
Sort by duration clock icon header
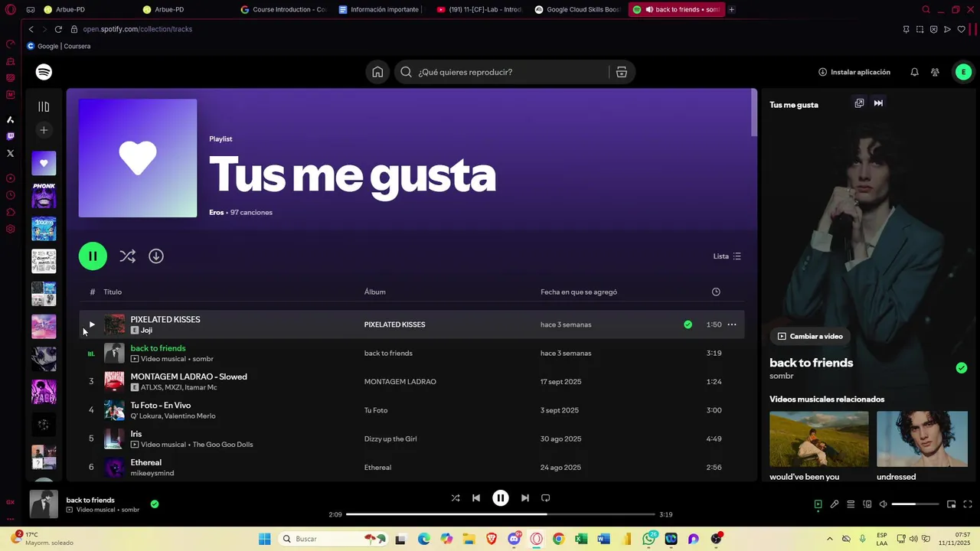click(716, 292)
